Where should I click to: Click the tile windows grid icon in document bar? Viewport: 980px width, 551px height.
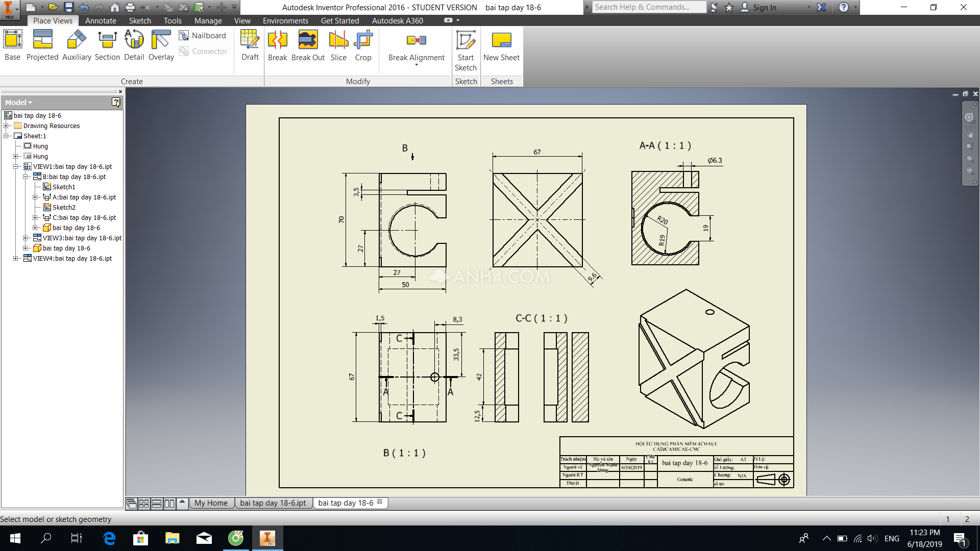[x=144, y=504]
